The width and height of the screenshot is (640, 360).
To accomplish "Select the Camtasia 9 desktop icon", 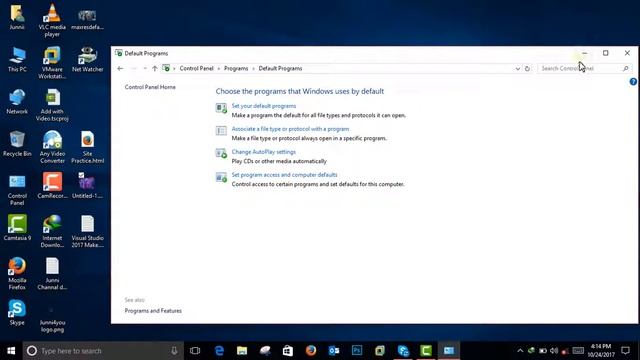I will pos(17,228).
